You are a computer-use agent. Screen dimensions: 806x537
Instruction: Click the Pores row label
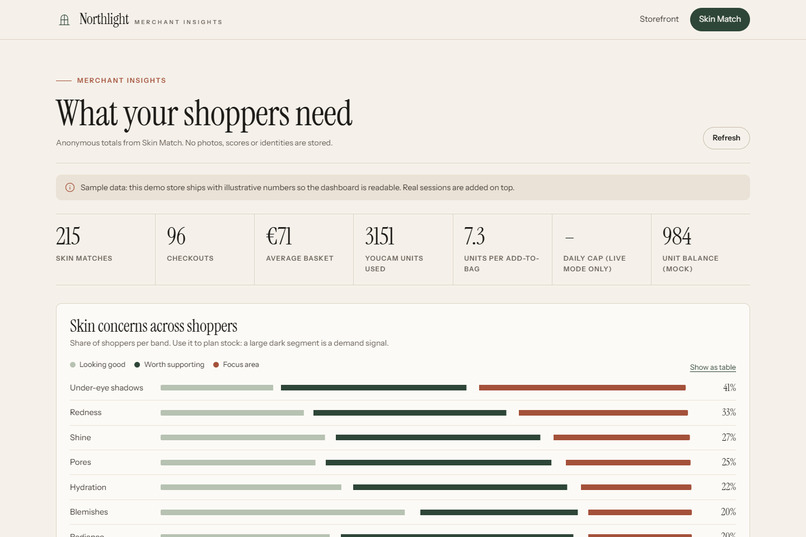80,462
